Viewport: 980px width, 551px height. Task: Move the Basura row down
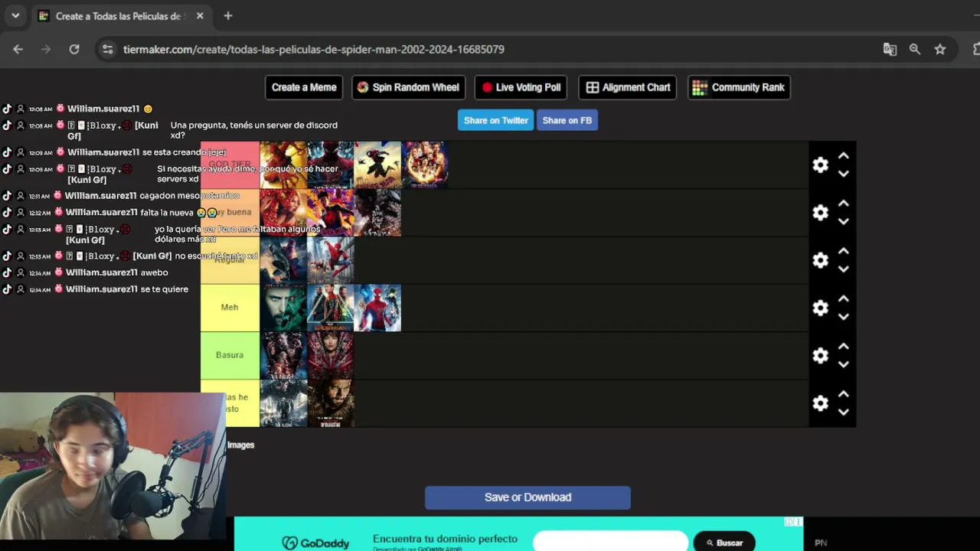tap(843, 364)
